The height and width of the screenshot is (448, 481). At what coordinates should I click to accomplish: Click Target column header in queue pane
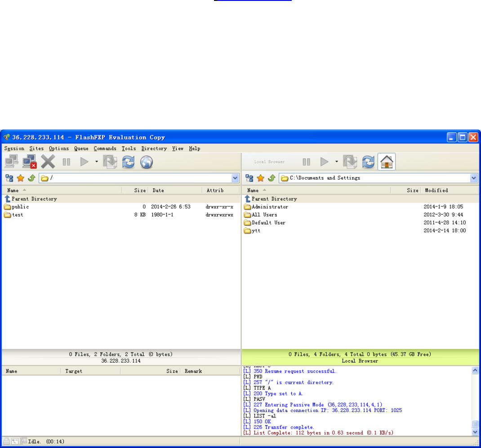click(x=91, y=371)
